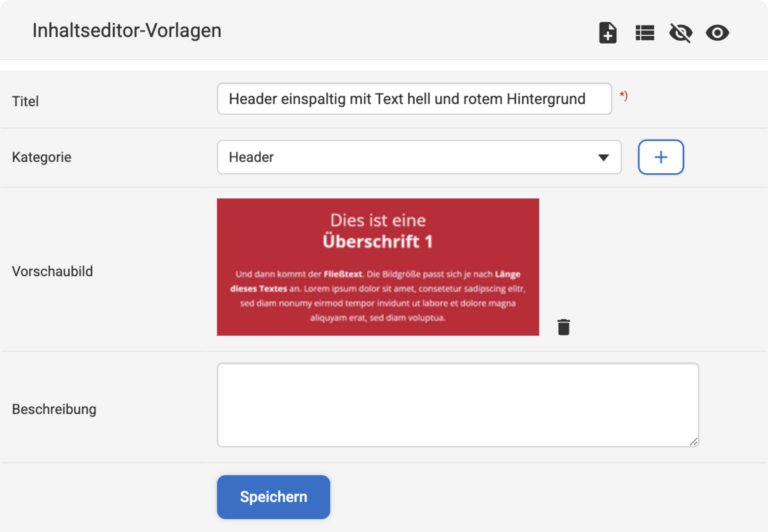Click the Vorschaubild label
Screen dimensions: 768x532
tap(52, 271)
